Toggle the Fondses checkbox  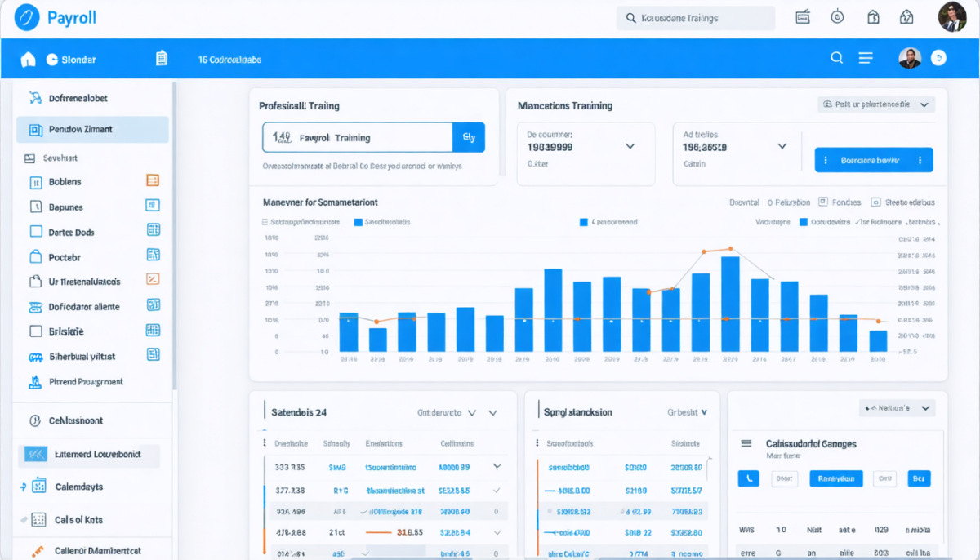coord(822,202)
